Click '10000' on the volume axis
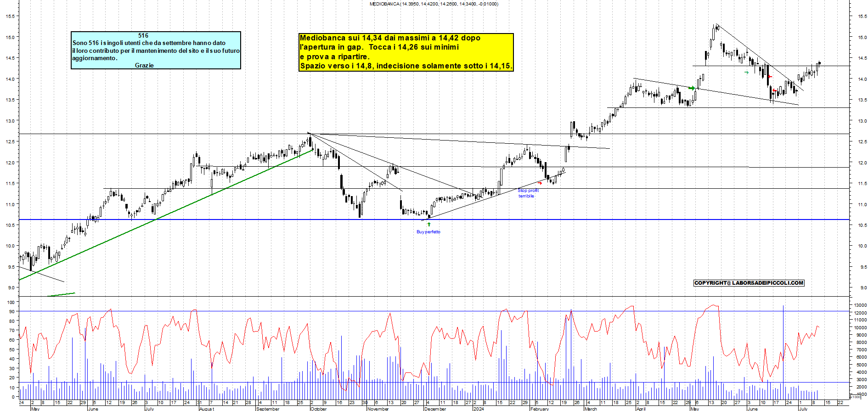 pyautogui.click(x=860, y=327)
